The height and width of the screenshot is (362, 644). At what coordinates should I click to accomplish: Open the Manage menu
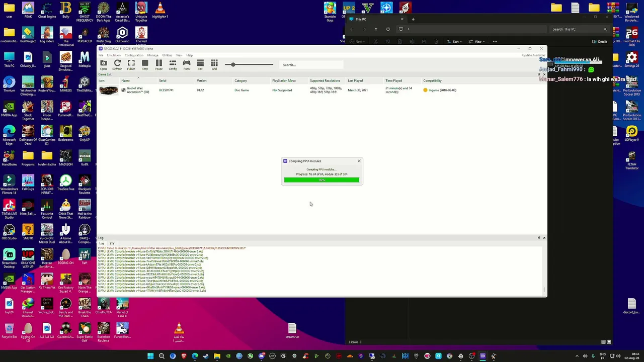click(153, 55)
